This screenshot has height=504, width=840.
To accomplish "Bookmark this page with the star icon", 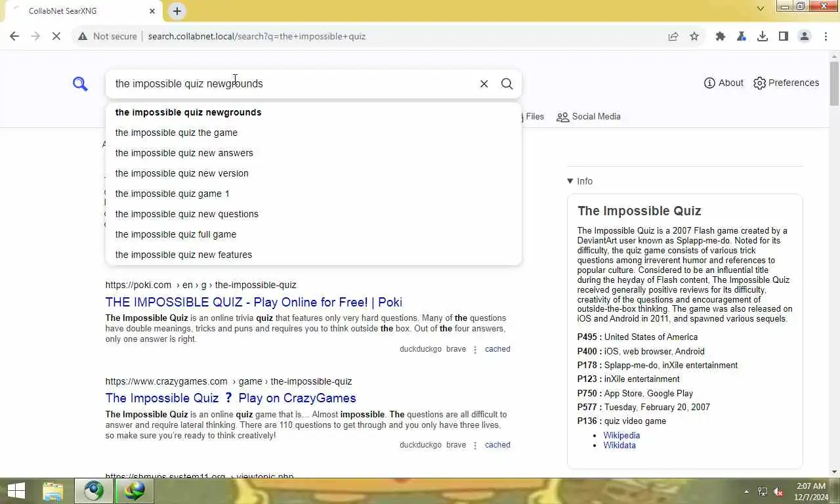I will click(x=694, y=36).
